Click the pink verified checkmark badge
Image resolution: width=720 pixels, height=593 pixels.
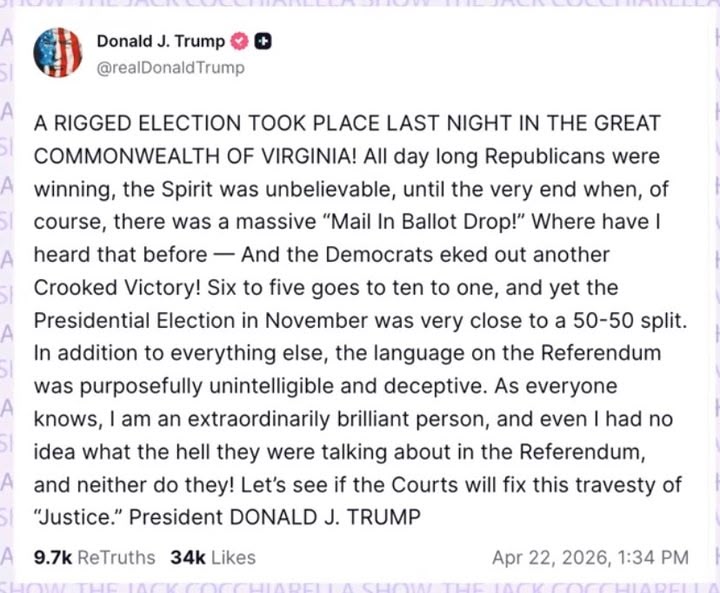[240, 42]
